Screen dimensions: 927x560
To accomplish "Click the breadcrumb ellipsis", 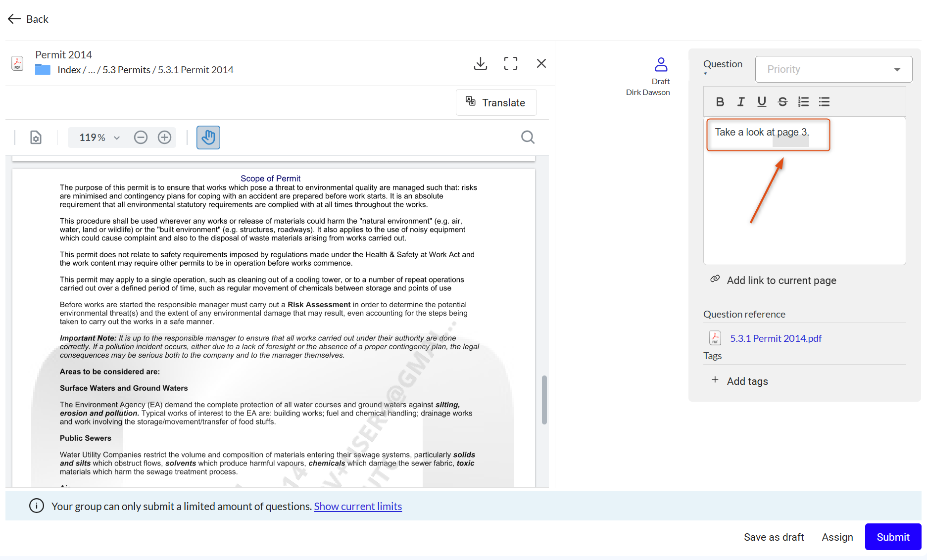I will (x=92, y=70).
